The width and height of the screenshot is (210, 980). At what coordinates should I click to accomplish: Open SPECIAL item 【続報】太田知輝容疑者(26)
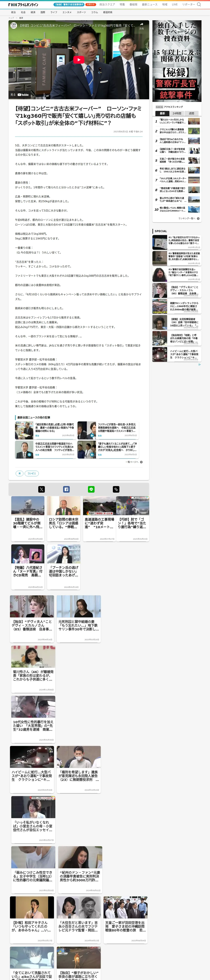[x=177, y=322]
